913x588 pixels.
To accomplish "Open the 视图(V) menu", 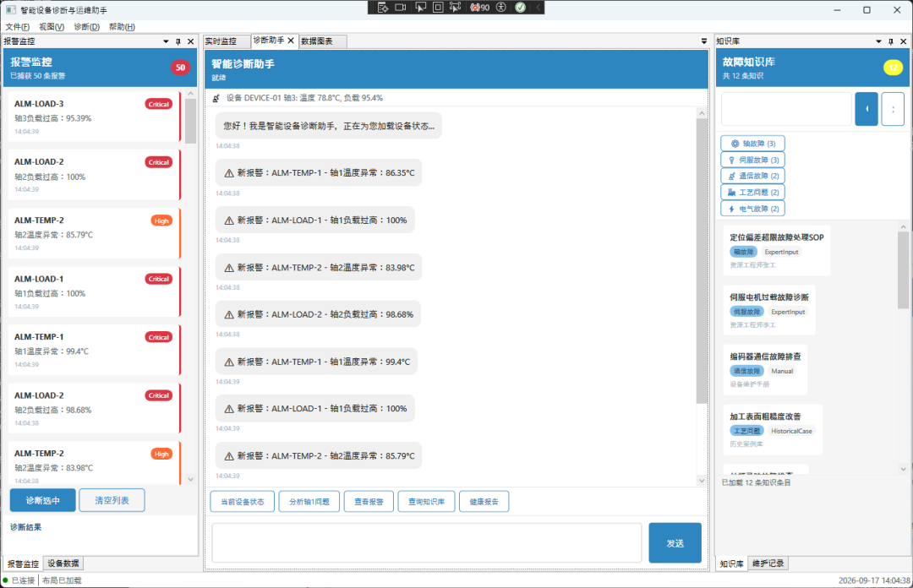I will click(52, 27).
